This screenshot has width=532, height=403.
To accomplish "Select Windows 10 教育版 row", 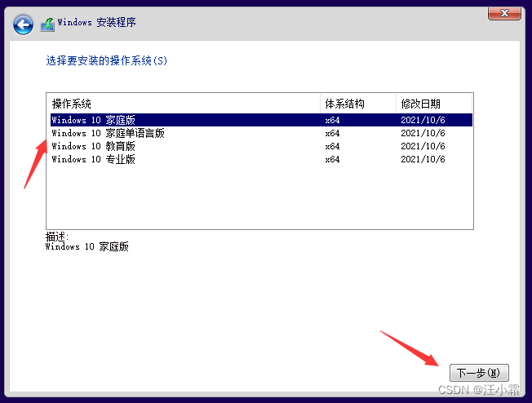I will point(261,146).
